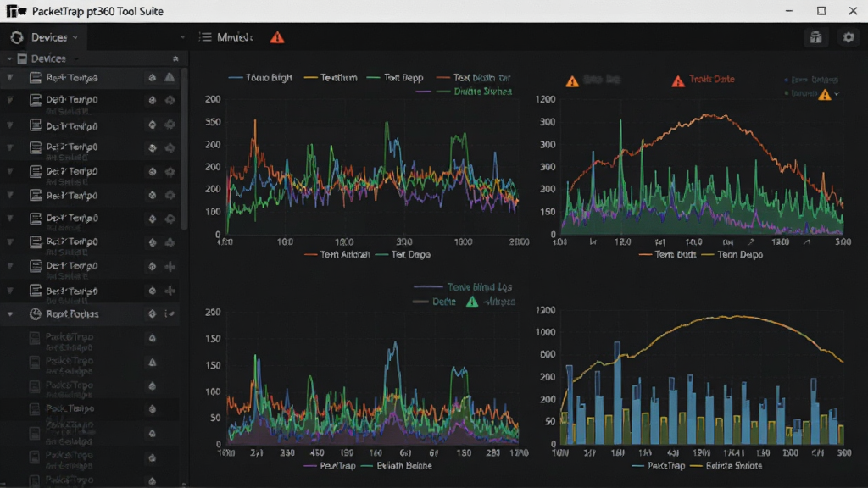This screenshot has width=868, height=488.
Task: Toggle the Texthum yellow legend series
Action: (x=331, y=77)
